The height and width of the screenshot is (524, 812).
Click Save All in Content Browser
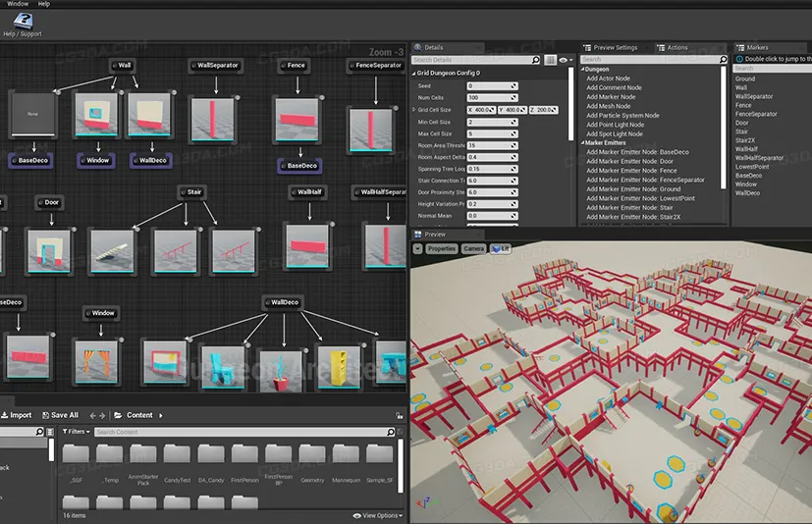tap(60, 415)
